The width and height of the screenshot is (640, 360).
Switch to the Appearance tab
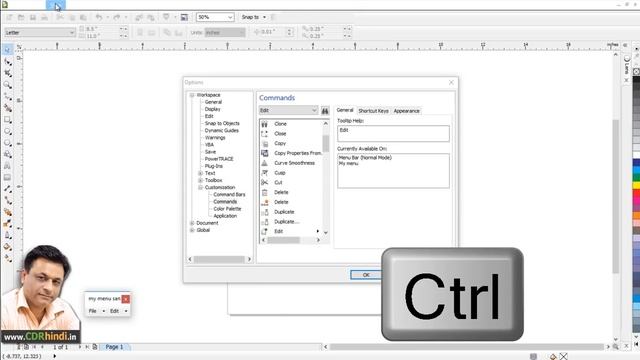(x=407, y=111)
